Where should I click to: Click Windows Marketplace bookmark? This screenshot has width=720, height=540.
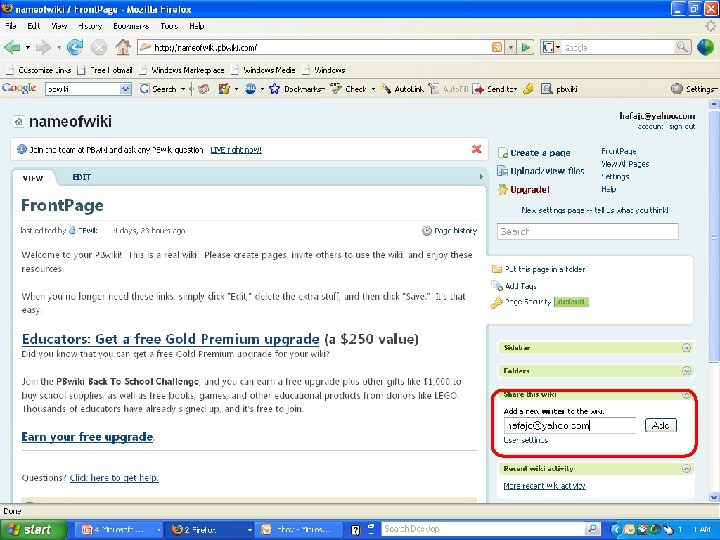tap(182, 70)
